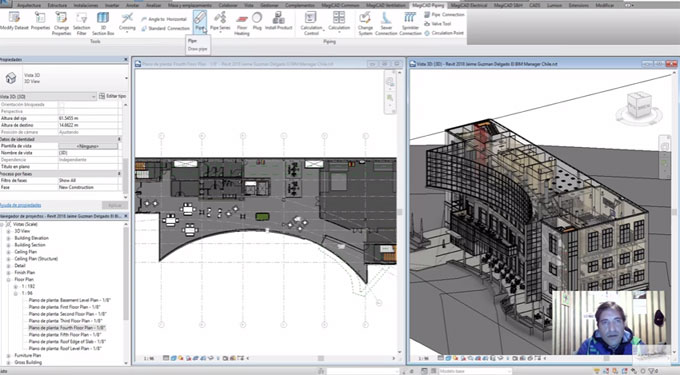Open the Ayuda de propiedades link
Screen dimensions: 680x375
(21, 205)
